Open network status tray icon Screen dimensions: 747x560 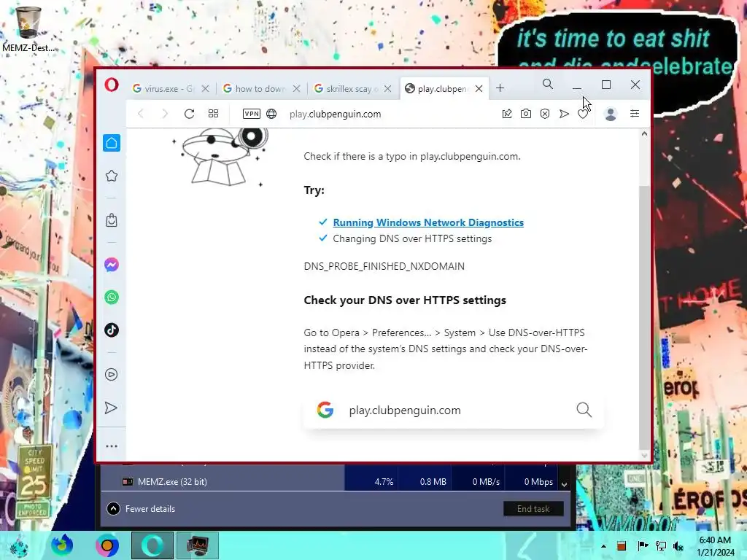pos(661,546)
